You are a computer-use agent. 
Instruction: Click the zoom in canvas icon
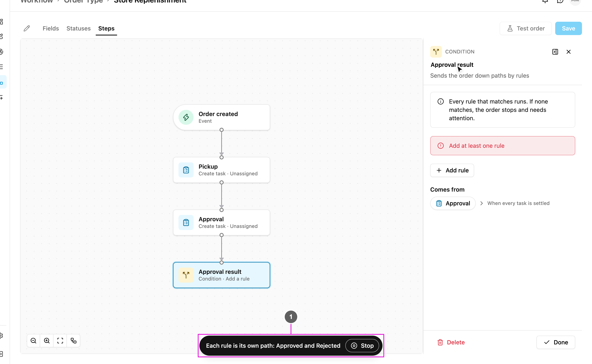point(47,341)
